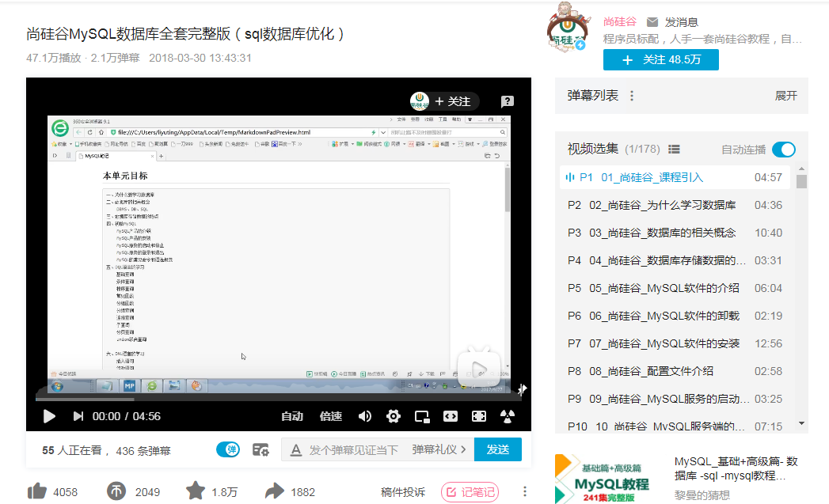Open danmaku font style selector
This screenshot has width=829, height=504.
click(x=295, y=449)
